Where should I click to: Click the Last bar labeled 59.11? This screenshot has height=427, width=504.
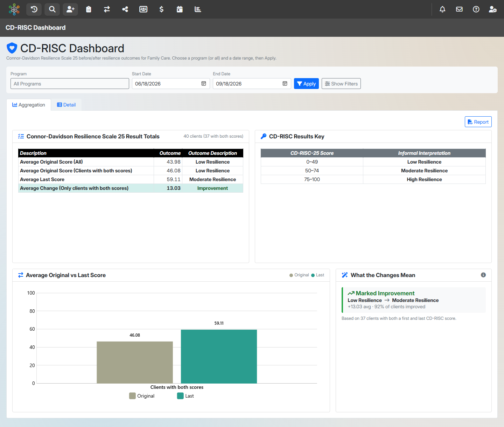point(219,356)
